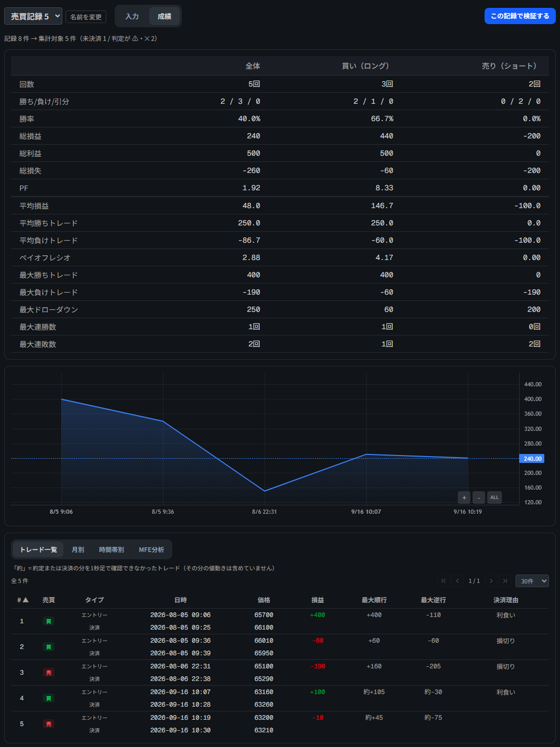Switch to the 入力 tab
This screenshot has height=747, width=560.
[132, 16]
